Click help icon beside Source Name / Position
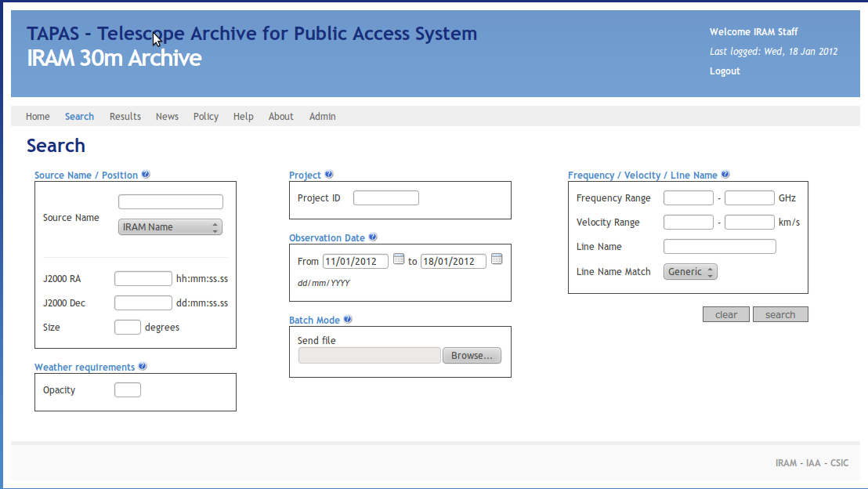The width and height of the screenshot is (868, 489). point(146,175)
